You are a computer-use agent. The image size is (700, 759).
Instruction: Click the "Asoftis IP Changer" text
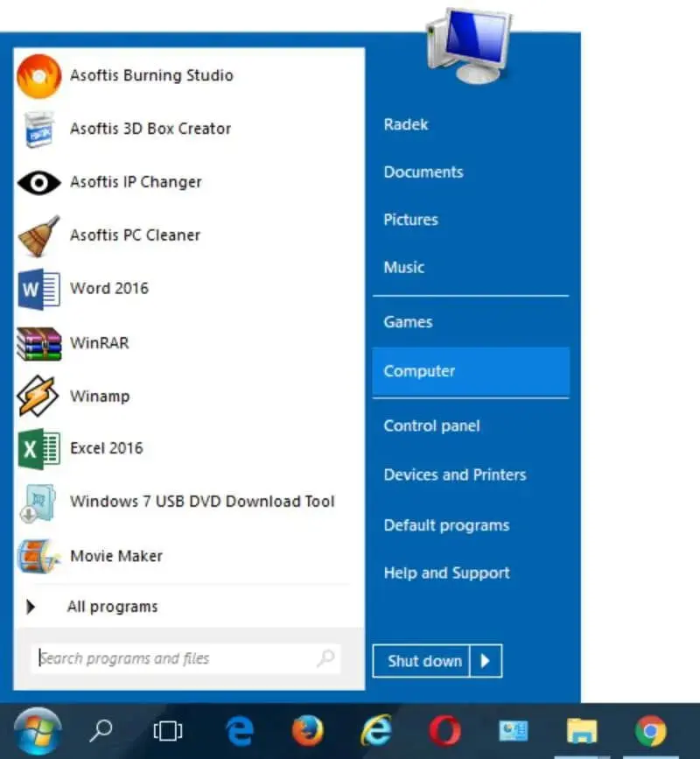tap(136, 182)
